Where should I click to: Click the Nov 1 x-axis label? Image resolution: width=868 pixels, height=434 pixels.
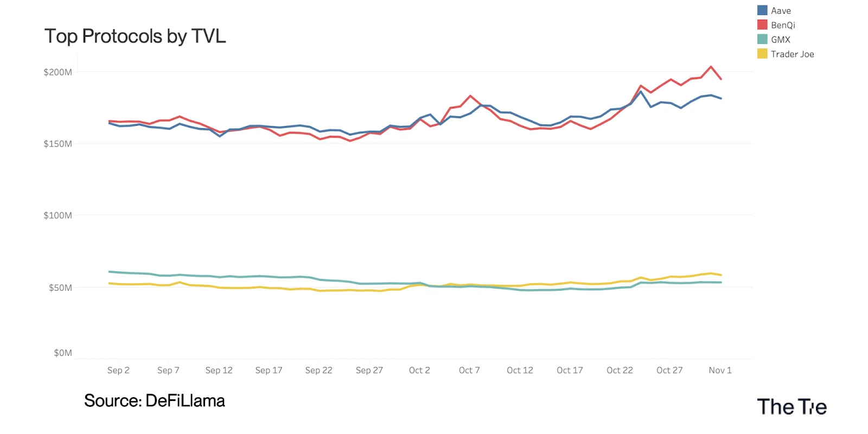[720, 370]
